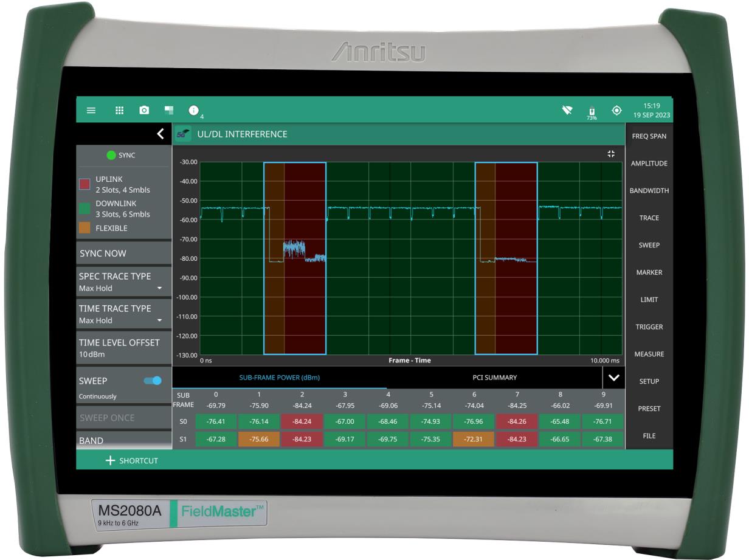Viewport: 749px width, 560px height.
Task: Edit the TIME LEVEL OFFSET value
Action: [x=123, y=348]
